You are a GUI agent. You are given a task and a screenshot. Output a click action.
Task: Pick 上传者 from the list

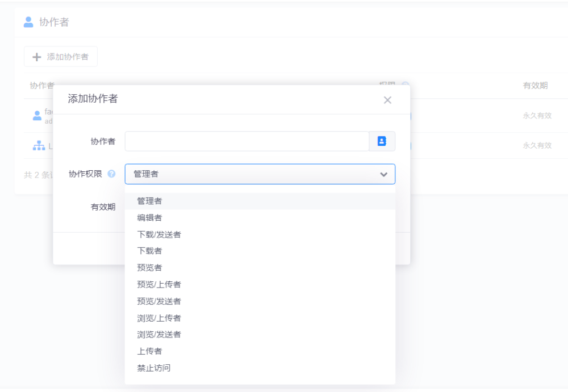[x=149, y=351]
